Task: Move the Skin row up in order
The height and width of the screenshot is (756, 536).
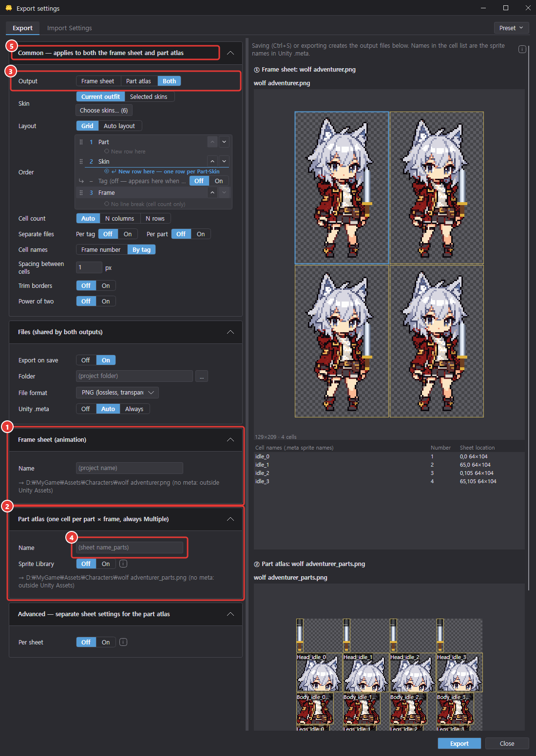Action: point(212,161)
